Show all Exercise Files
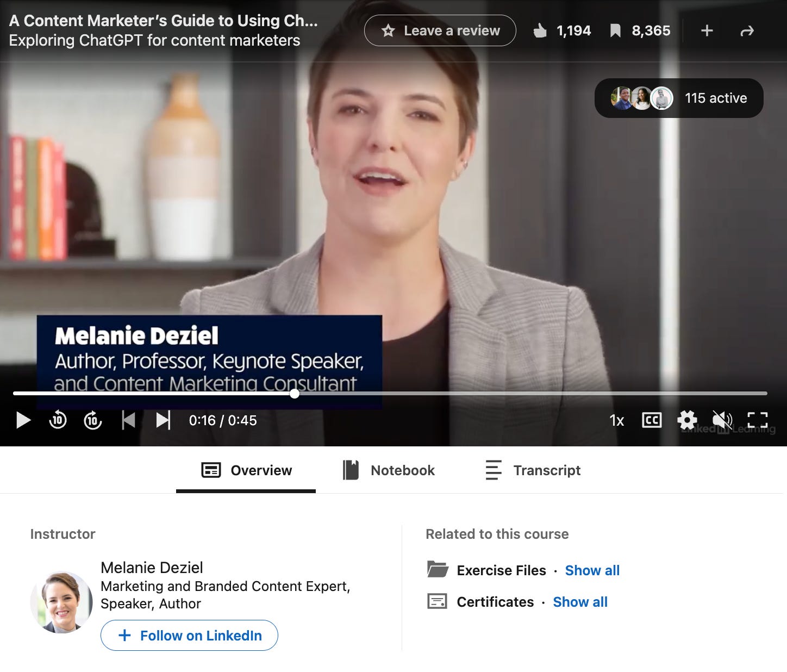 coord(592,570)
